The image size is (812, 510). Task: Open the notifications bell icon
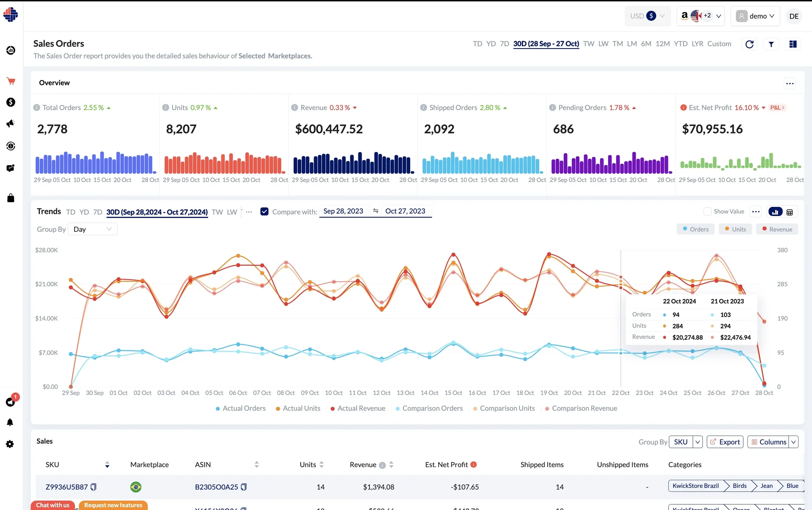click(10, 422)
